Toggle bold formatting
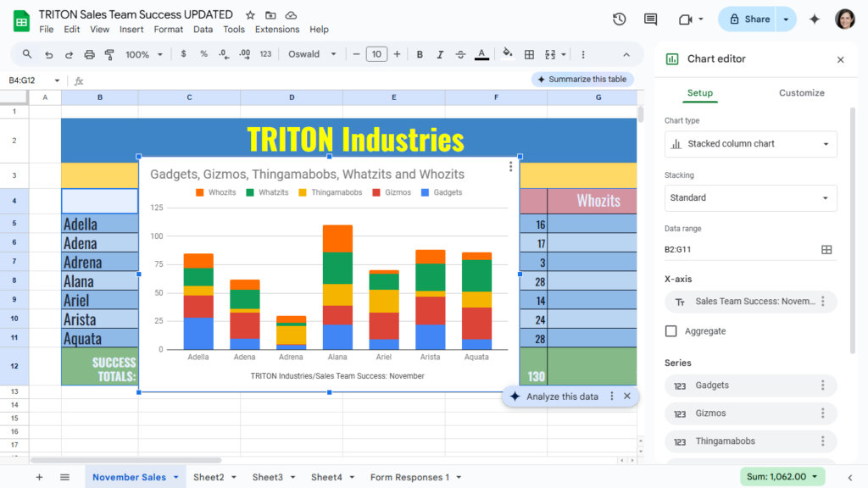The width and height of the screenshot is (868, 488). click(x=420, y=54)
